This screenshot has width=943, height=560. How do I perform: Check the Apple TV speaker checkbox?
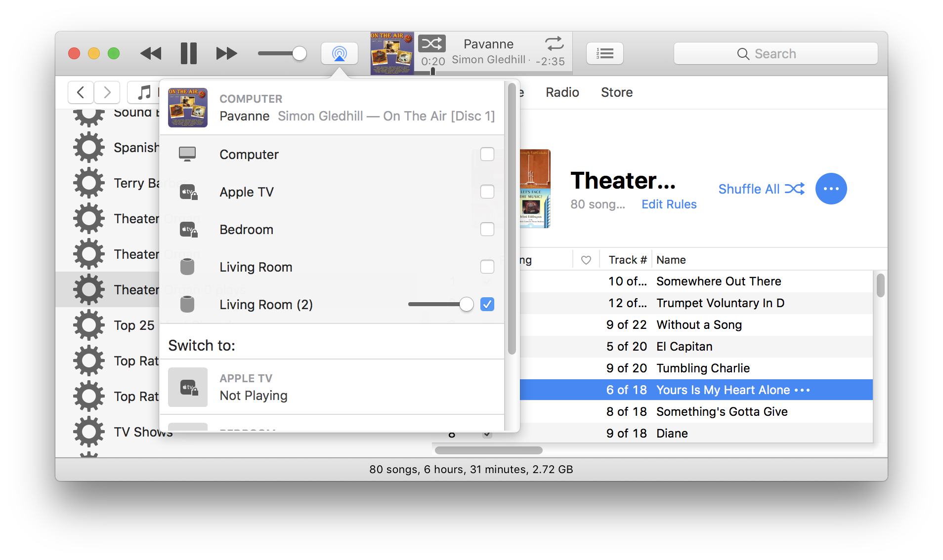pos(487,192)
